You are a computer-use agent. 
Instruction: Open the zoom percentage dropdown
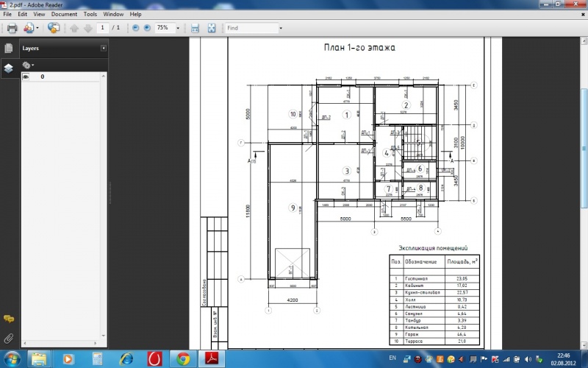[x=178, y=28]
